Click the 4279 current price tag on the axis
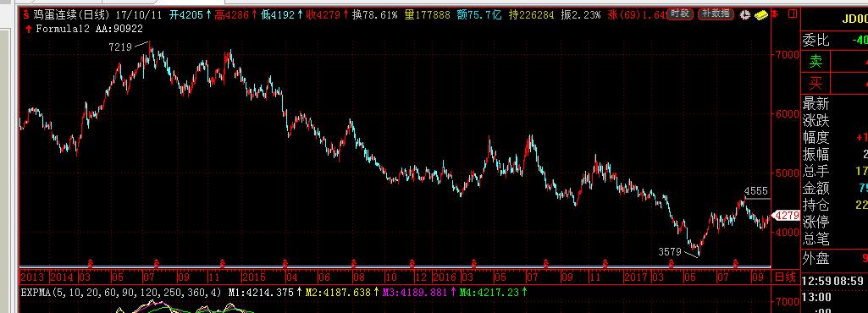The height and width of the screenshot is (313, 868). [x=786, y=215]
